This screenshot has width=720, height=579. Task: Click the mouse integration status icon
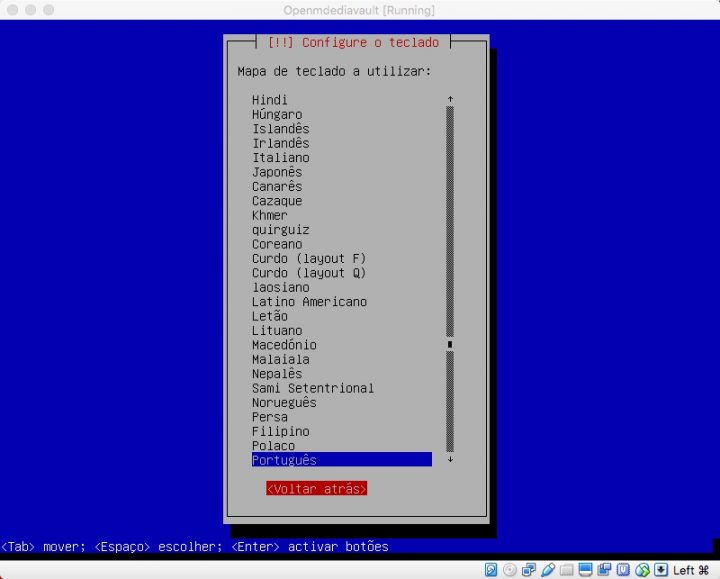click(642, 570)
